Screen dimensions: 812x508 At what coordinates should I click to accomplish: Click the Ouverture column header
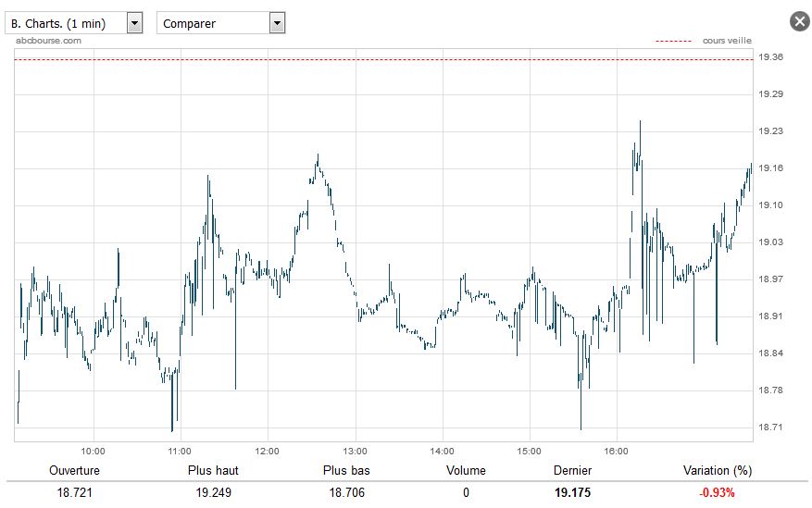(x=75, y=470)
